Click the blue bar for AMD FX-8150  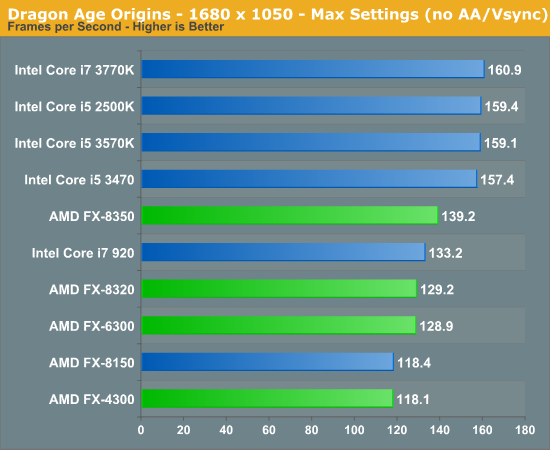tap(268, 362)
